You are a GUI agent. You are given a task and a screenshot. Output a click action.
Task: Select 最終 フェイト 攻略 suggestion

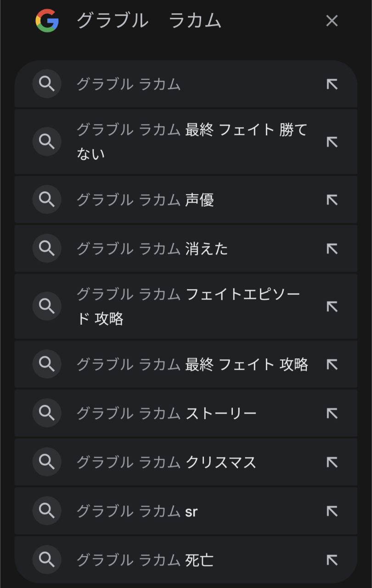point(192,364)
